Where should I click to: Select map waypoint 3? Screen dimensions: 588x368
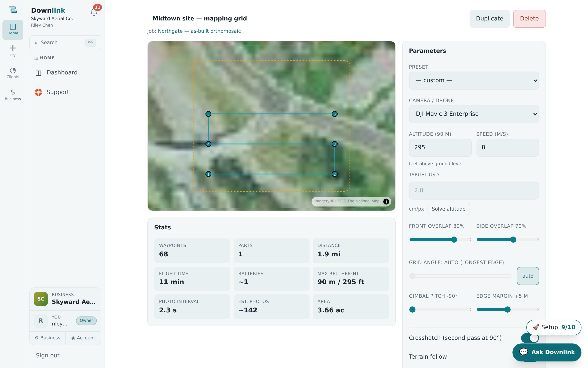(335, 144)
